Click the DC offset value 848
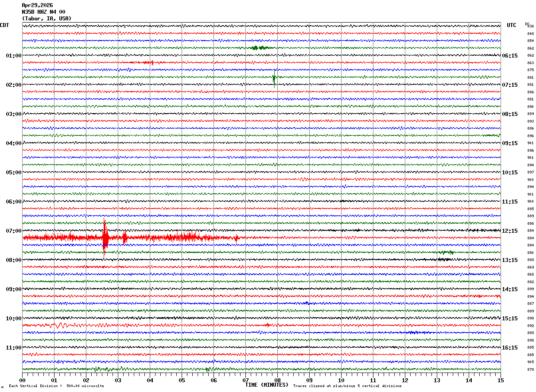Image resolution: width=536 pixels, height=392 pixels. tap(530, 34)
